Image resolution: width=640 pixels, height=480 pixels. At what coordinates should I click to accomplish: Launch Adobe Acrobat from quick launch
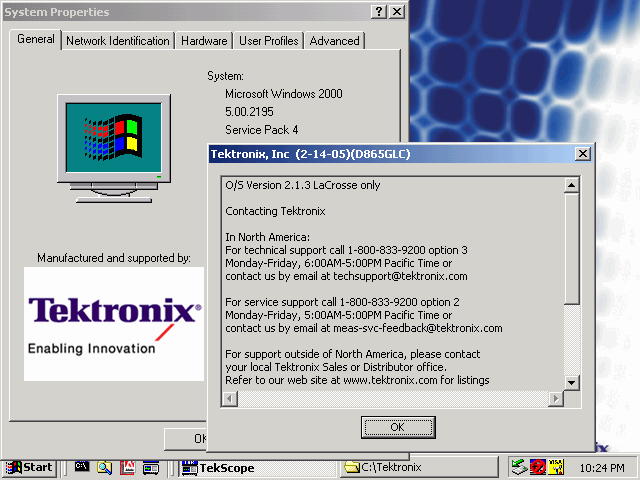tap(127, 467)
